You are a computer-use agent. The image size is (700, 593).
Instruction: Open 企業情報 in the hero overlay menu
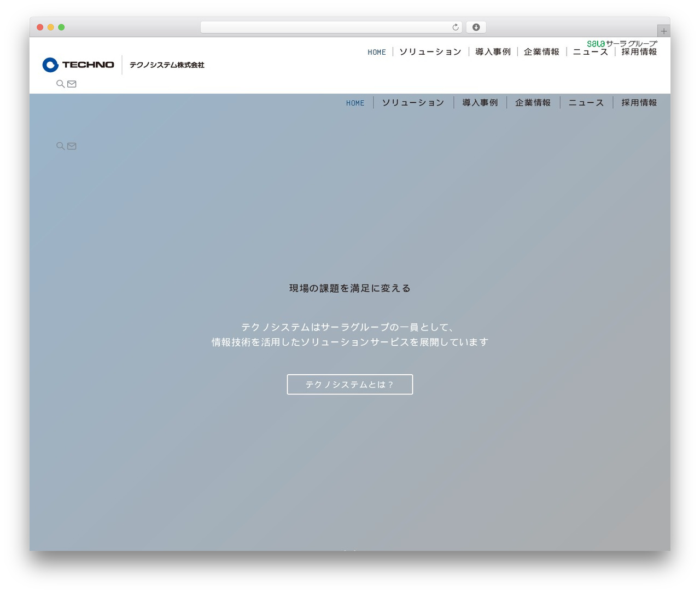point(533,103)
